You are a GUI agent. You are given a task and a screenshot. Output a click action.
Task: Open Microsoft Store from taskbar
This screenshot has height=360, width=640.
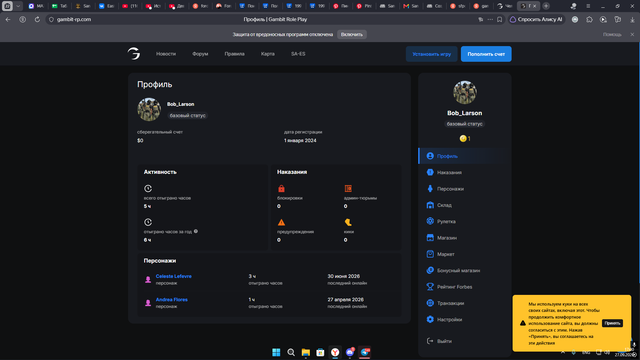320,352
